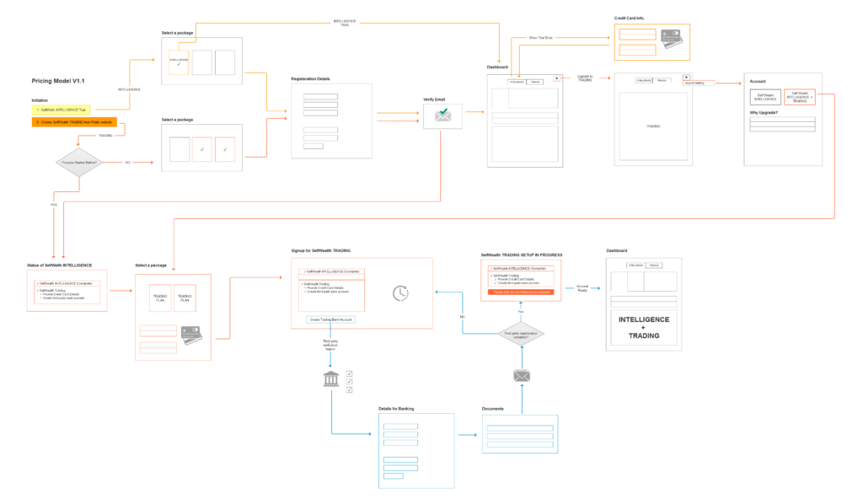Toggle the rightmost checked package in second Select a package
The width and height of the screenshot is (863, 504).
pyautogui.click(x=225, y=149)
